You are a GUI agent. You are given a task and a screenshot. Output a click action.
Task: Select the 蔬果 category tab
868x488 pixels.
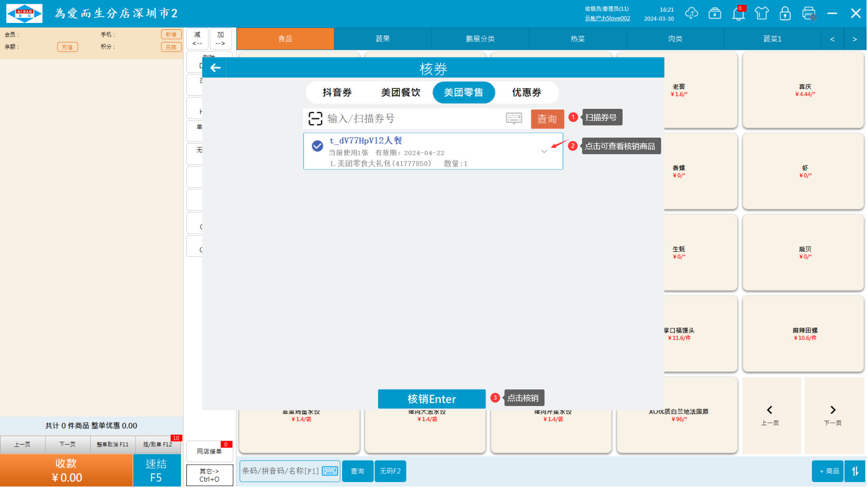click(x=383, y=39)
